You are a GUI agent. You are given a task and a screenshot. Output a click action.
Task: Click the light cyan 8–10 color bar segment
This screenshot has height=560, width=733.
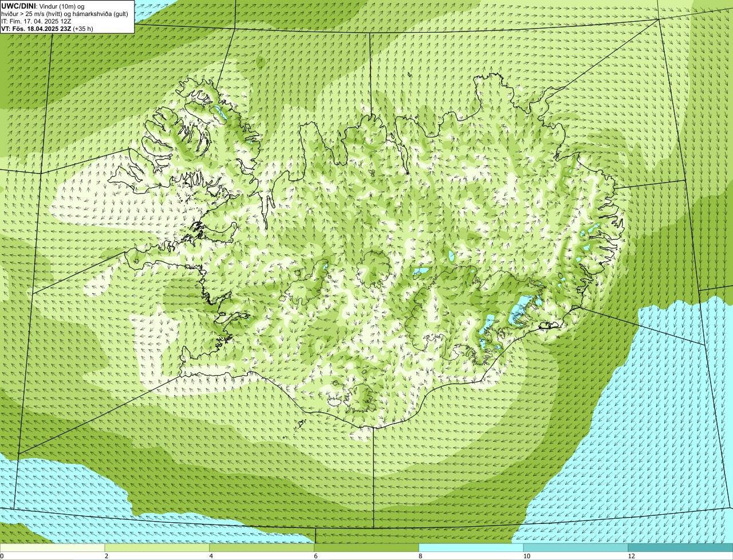point(471,547)
